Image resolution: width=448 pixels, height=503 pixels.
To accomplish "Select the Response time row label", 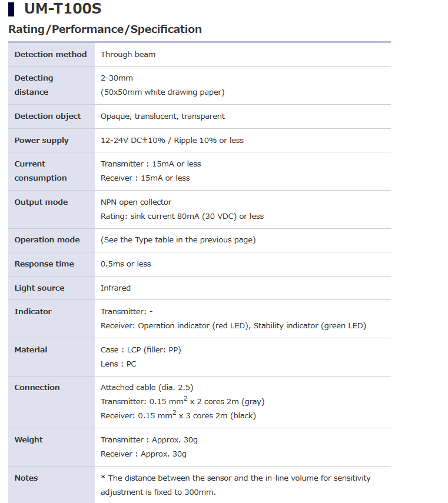I will 44,264.
